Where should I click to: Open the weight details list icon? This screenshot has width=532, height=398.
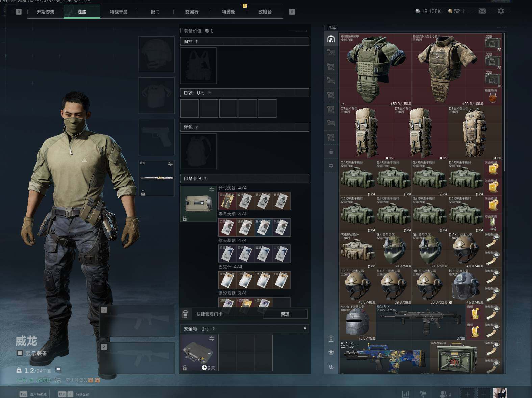58,370
